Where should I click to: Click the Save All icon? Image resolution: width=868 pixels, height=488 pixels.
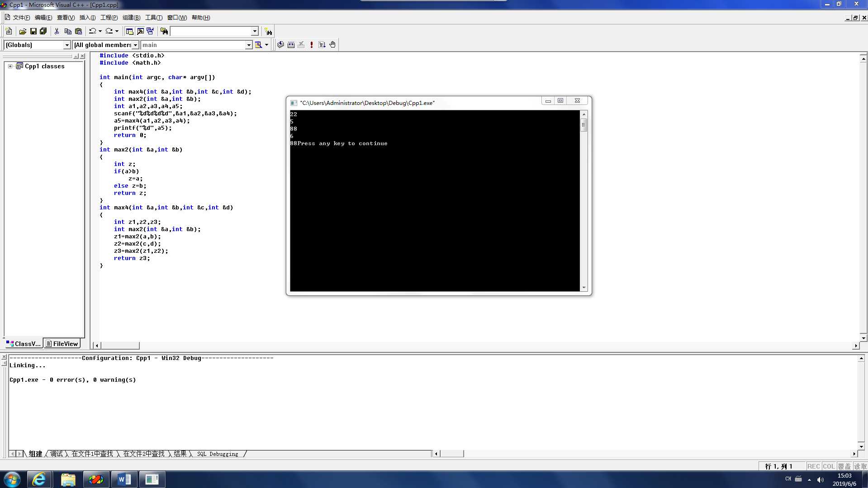43,31
